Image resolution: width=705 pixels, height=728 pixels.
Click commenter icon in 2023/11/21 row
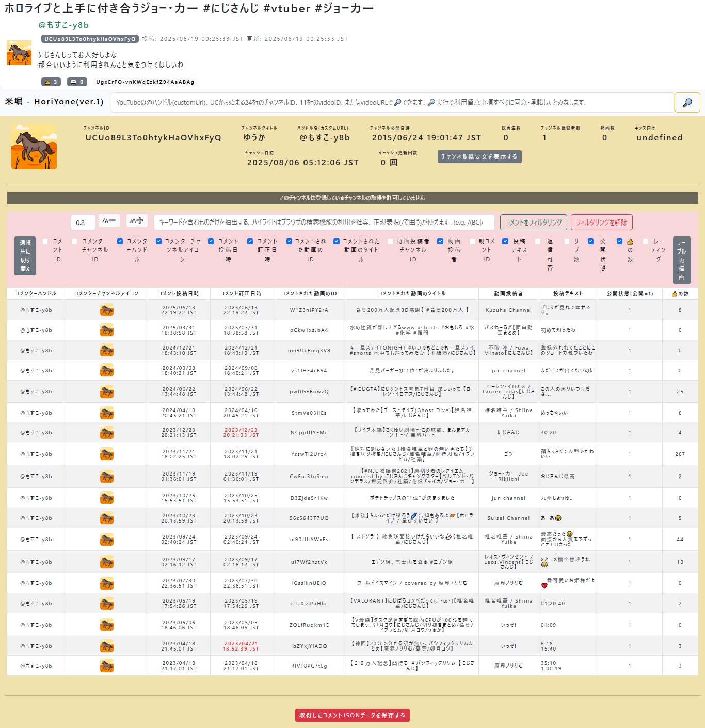click(x=107, y=454)
